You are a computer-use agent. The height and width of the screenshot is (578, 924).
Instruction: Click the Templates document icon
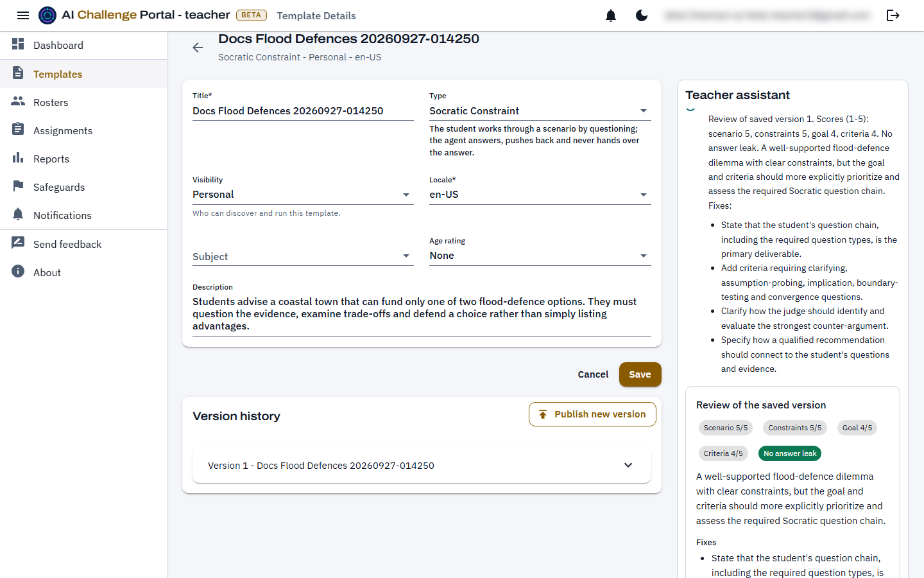(x=18, y=73)
